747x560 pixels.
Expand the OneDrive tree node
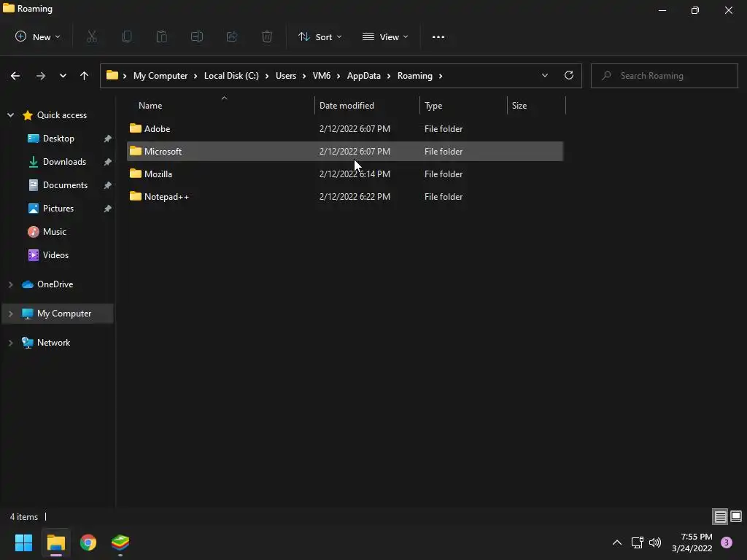click(x=10, y=284)
